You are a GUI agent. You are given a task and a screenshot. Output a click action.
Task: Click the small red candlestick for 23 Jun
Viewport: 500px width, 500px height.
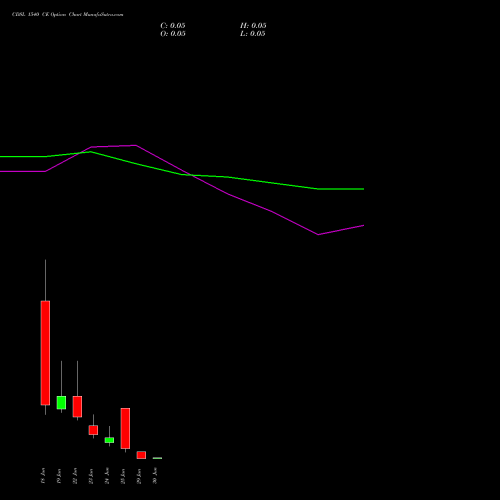click(x=93, y=430)
